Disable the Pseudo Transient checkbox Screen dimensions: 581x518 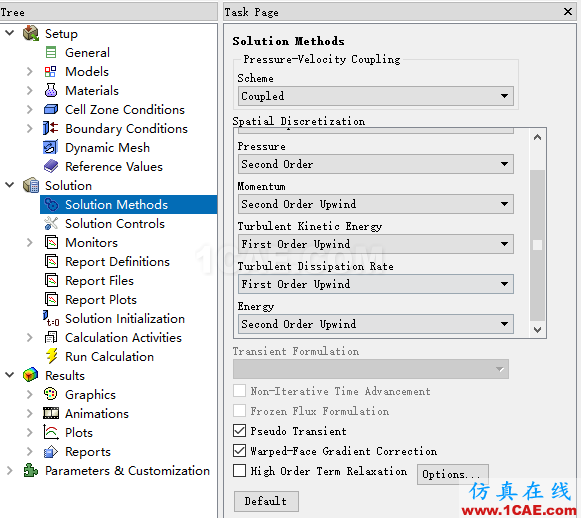click(239, 431)
